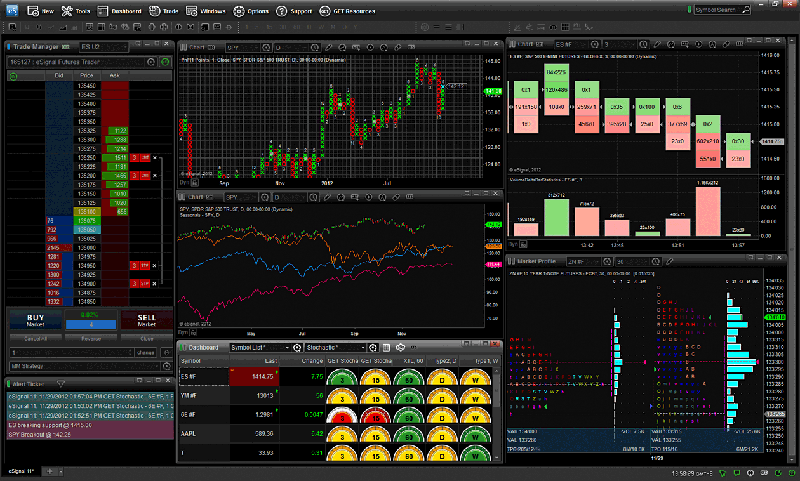Click inside the Symbol Search box

pyautogui.click(x=717, y=10)
